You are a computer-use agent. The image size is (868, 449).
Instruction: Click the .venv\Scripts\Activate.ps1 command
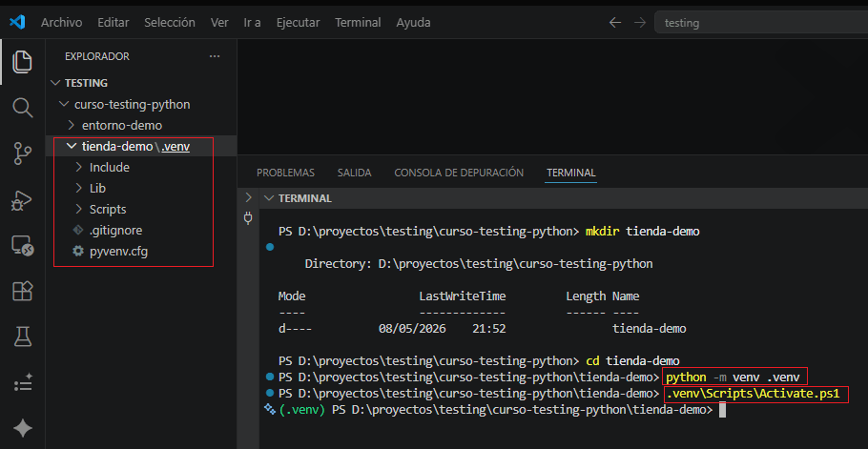pyautogui.click(x=753, y=394)
